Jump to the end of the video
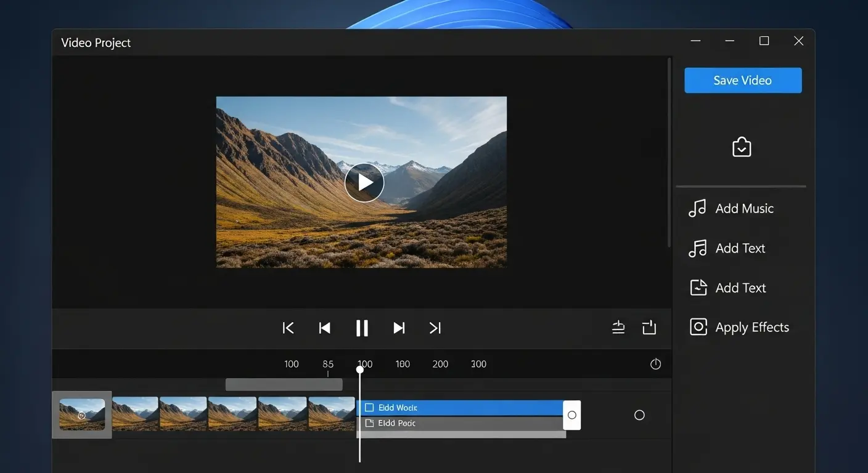Screen dimensions: 868x473 (x=435, y=328)
